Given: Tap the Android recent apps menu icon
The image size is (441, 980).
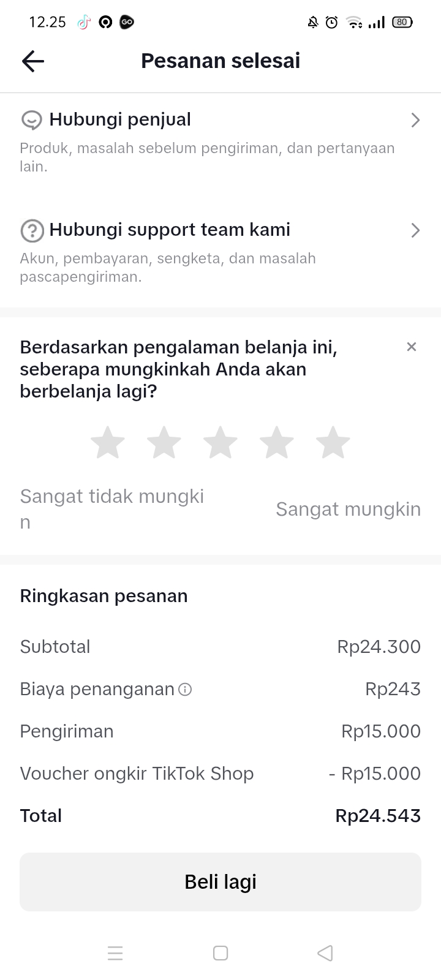Looking at the screenshot, I should [x=115, y=953].
